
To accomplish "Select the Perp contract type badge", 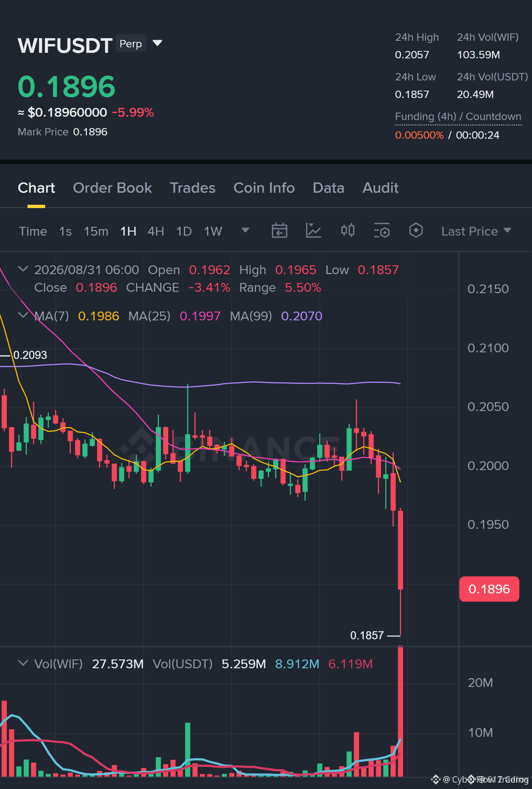I will pos(131,43).
